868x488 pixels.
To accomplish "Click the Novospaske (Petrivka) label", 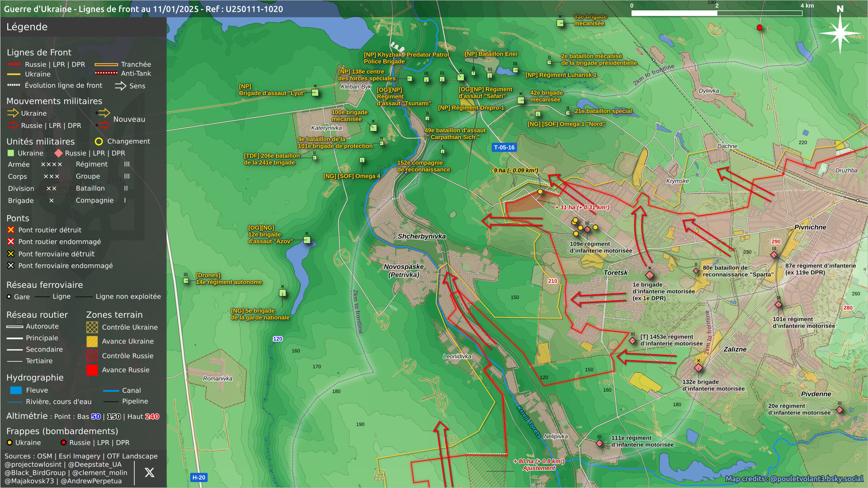I will coord(404,271).
